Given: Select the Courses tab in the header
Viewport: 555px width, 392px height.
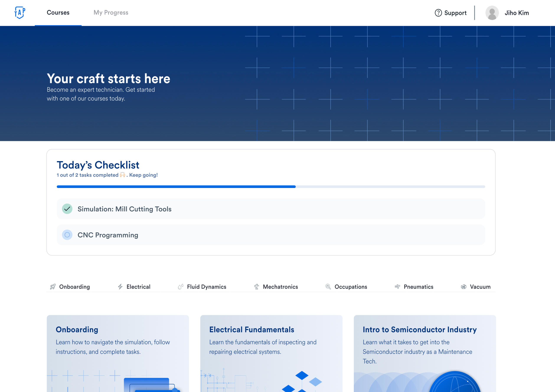Looking at the screenshot, I should click(x=58, y=13).
